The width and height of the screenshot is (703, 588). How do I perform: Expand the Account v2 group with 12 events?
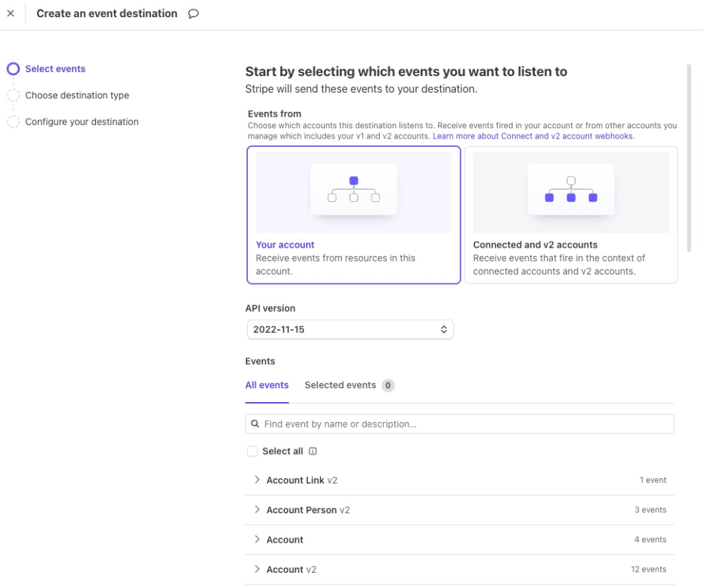click(x=257, y=569)
